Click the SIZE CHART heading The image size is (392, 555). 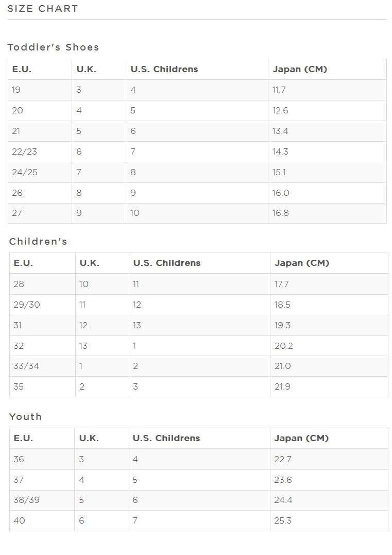coord(43,9)
